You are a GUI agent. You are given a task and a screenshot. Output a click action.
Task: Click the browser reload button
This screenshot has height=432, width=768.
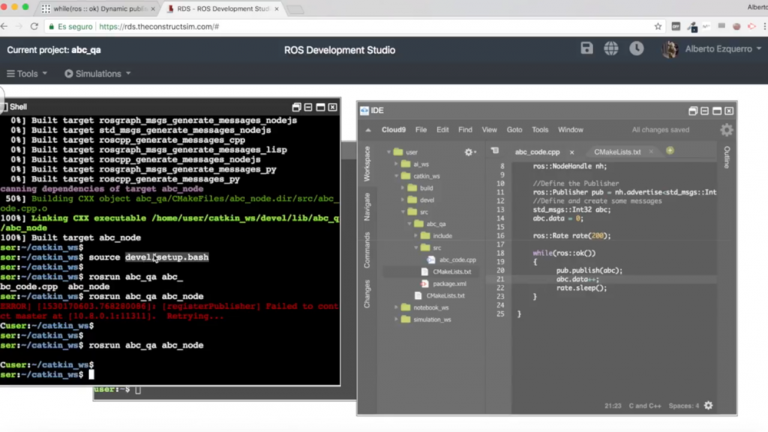coord(34,26)
